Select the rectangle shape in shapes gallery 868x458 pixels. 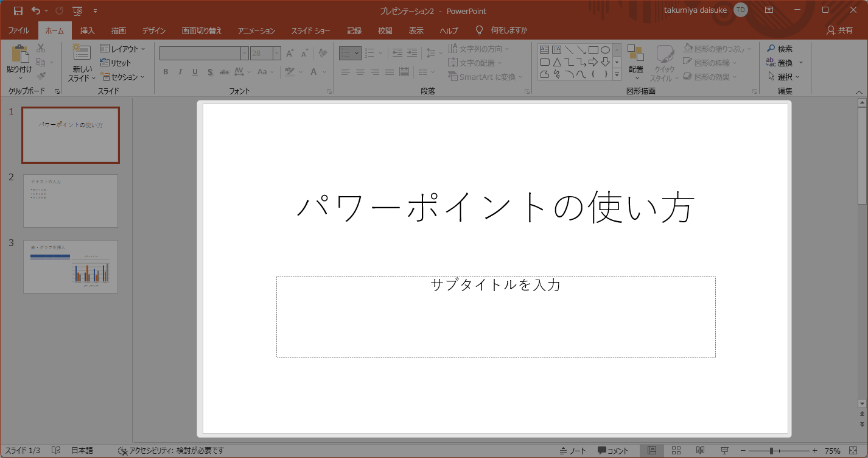point(593,50)
